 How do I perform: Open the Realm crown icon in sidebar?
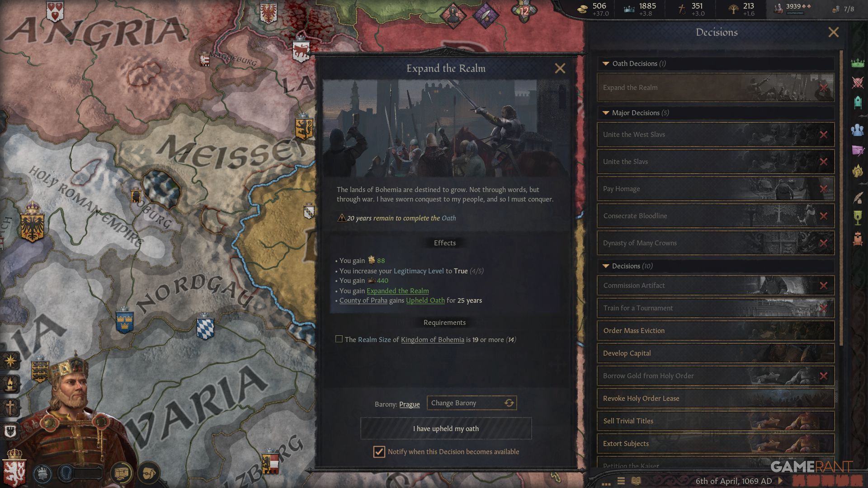coord(858,63)
